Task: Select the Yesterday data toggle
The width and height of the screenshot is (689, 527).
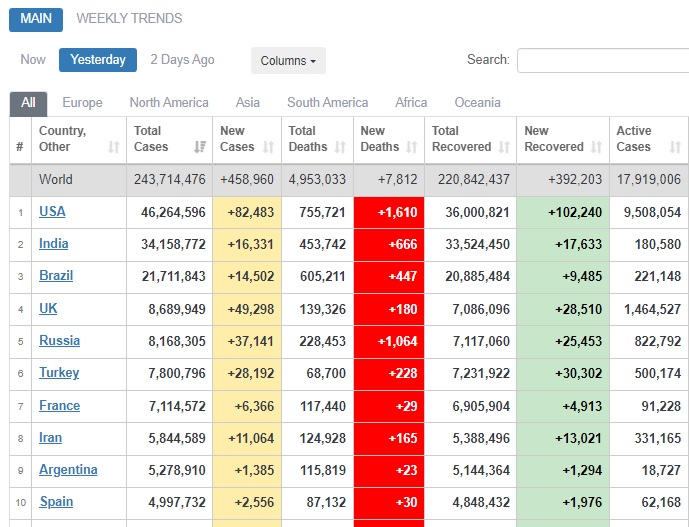Action: [98, 60]
